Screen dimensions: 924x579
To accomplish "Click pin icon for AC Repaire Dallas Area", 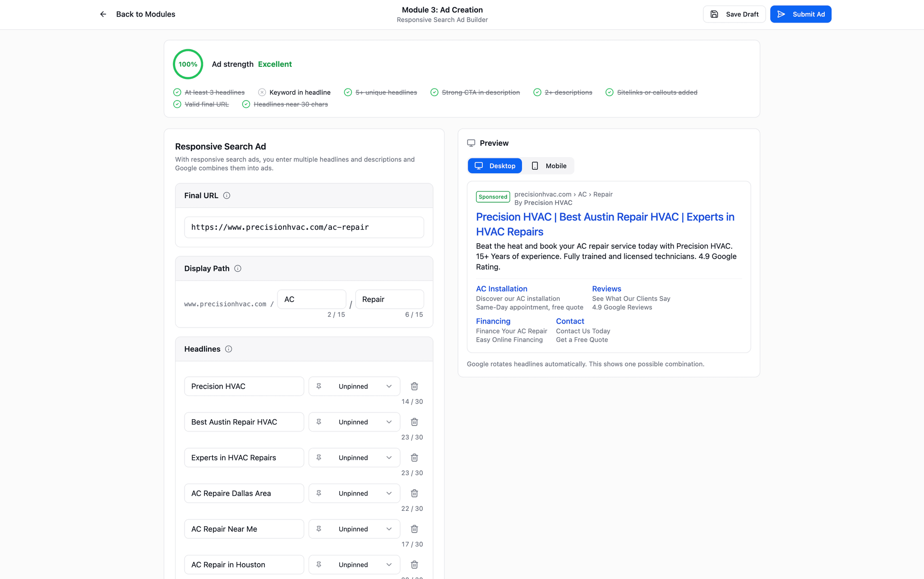I will (x=319, y=493).
